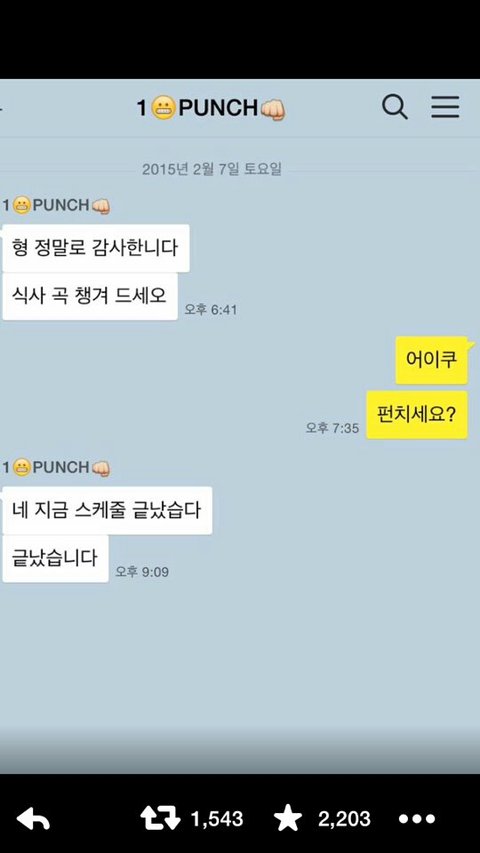Select the yellow 어이쿠 message bubble
Image resolution: width=480 pixels, height=853 pixels.
pyautogui.click(x=432, y=360)
